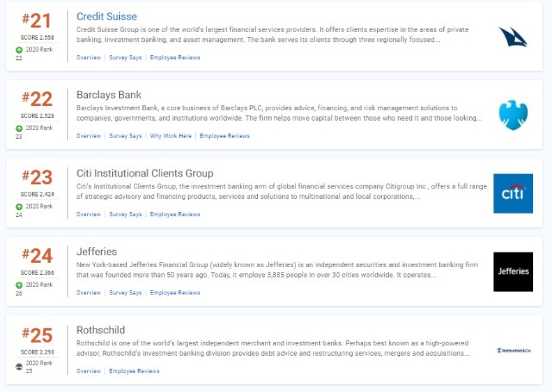
Task: Click the unchanged rank icon for Rothschild
Action: [x=19, y=364]
